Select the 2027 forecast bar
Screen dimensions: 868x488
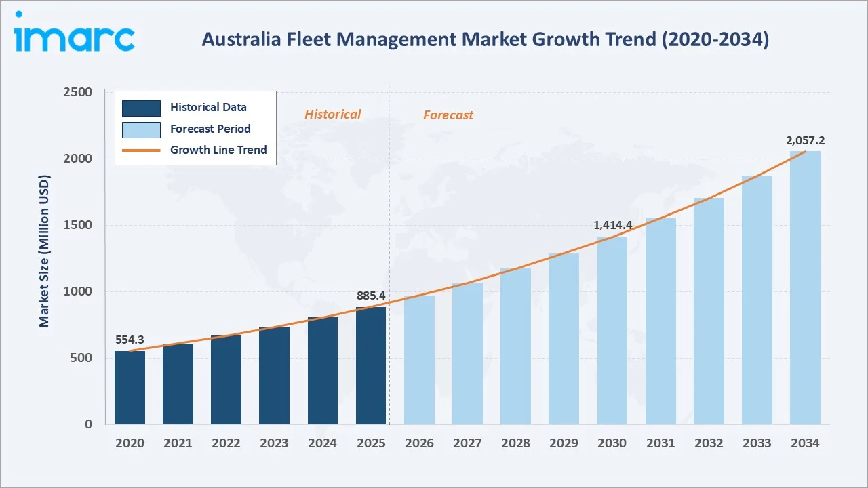[x=467, y=354]
